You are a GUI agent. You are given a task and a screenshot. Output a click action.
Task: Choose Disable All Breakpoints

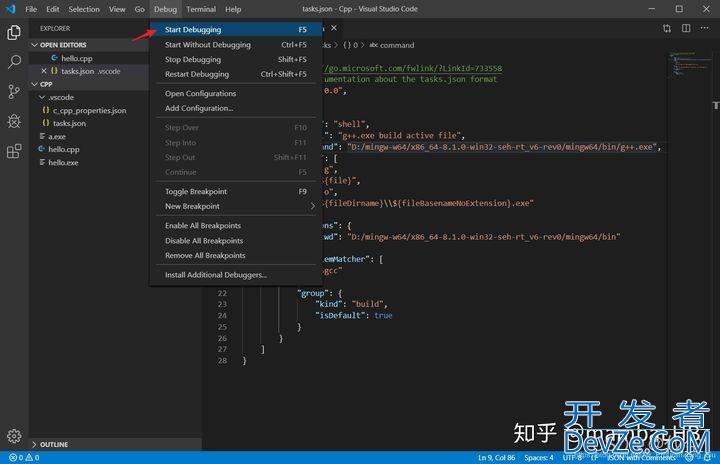coord(236,240)
